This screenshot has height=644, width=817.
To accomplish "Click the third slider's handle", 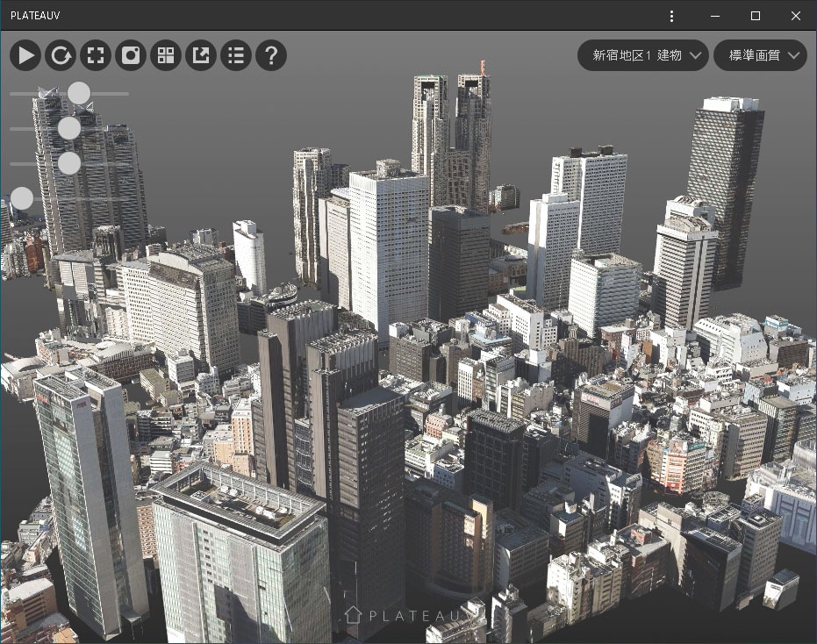I will pos(69,163).
